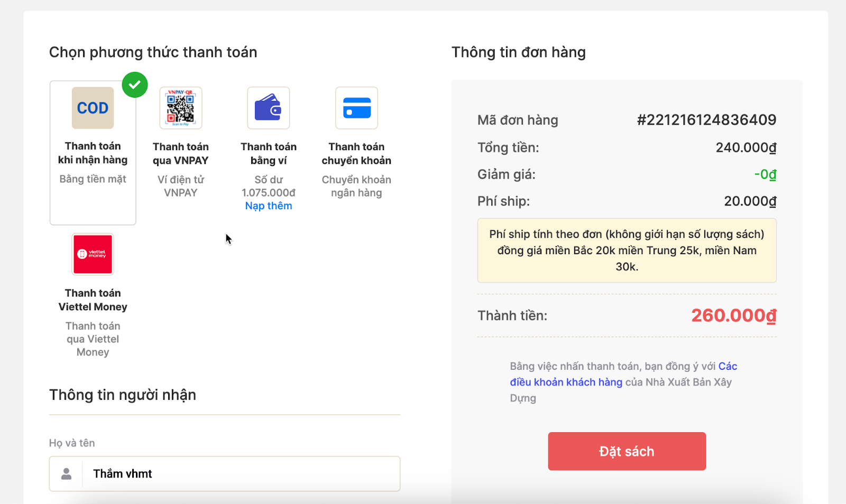Choose the VNPAY QR code icon
The image size is (846, 504).
click(x=181, y=108)
